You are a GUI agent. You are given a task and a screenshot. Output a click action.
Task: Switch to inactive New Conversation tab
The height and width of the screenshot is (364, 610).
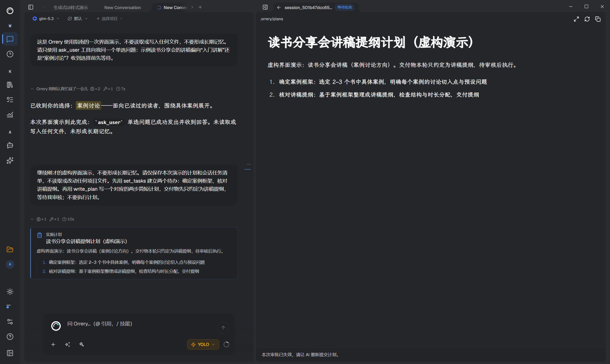(x=122, y=7)
